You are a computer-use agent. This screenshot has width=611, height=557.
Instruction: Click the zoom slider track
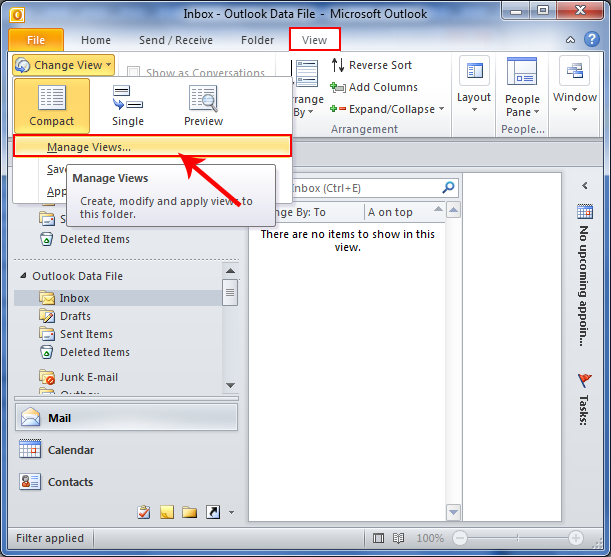pyautogui.click(x=517, y=538)
